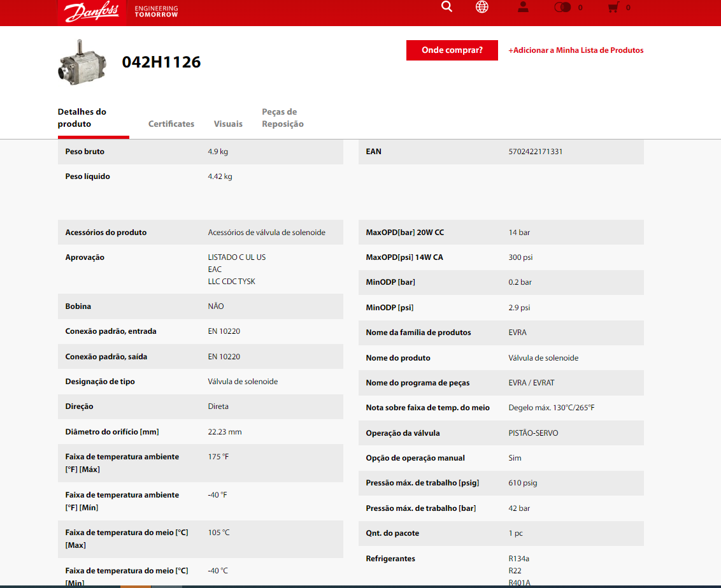This screenshot has height=588, width=721.
Task: Click the Degelo máx. 130°C/265°F note
Action: tap(552, 408)
